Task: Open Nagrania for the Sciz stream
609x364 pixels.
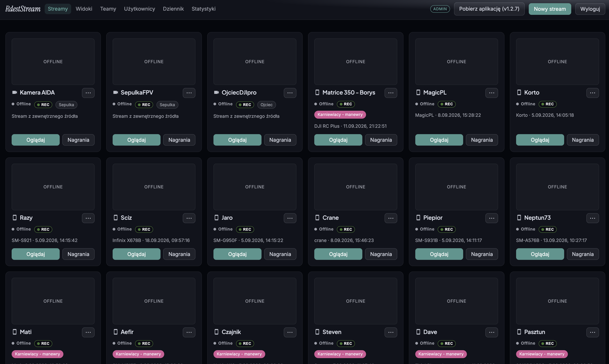Action: coord(179,254)
